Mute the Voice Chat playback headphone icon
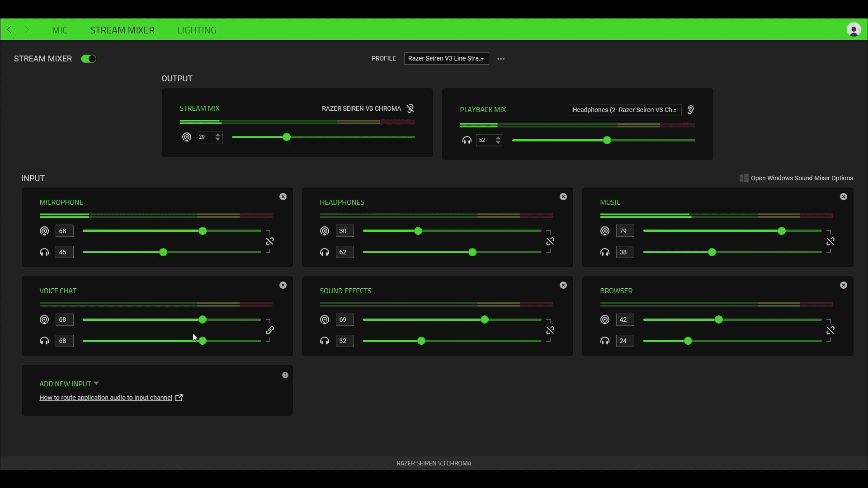The width and height of the screenshot is (868, 488). click(44, 341)
